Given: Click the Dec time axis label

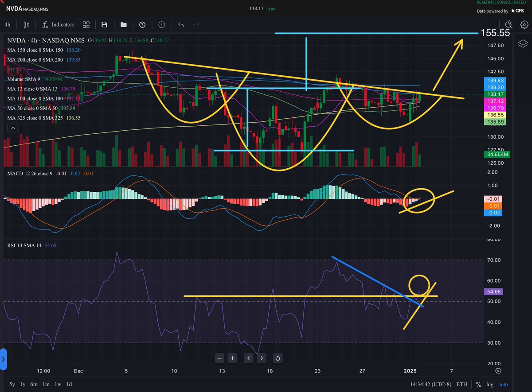Looking at the screenshot, I should click(x=78, y=370).
